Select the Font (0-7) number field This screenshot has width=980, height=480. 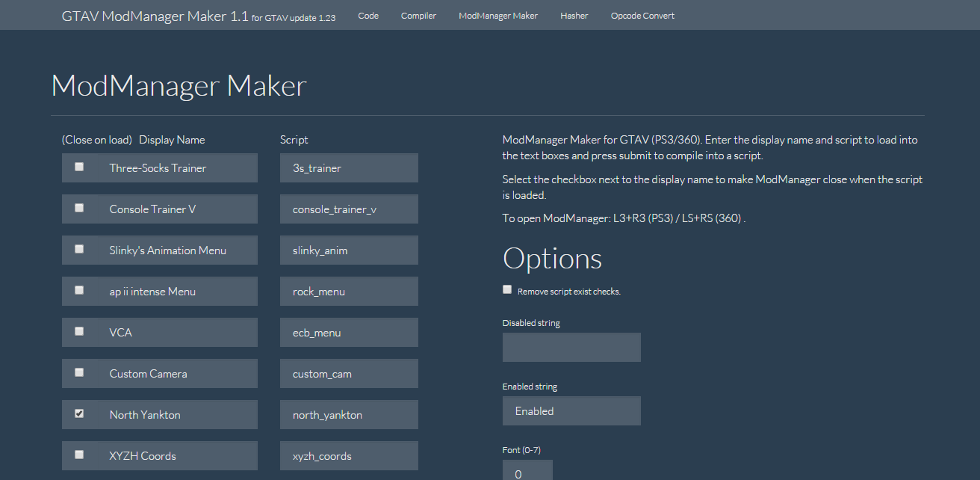(527, 470)
